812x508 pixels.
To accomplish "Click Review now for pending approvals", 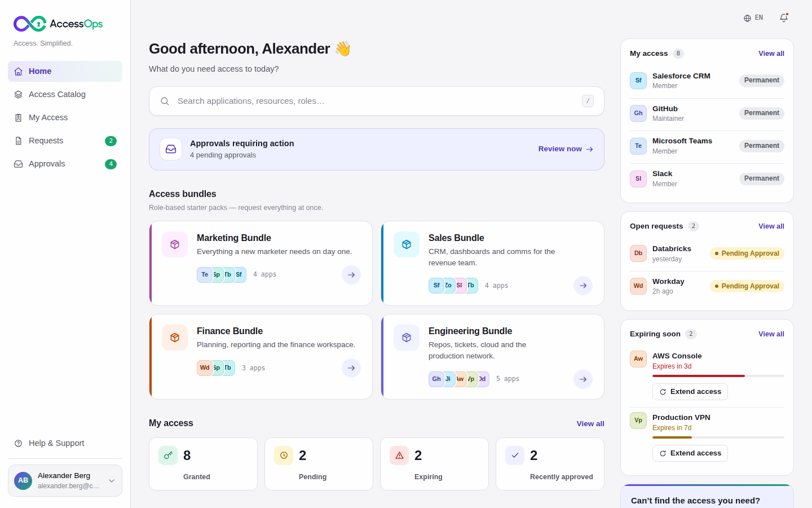I will (566, 149).
